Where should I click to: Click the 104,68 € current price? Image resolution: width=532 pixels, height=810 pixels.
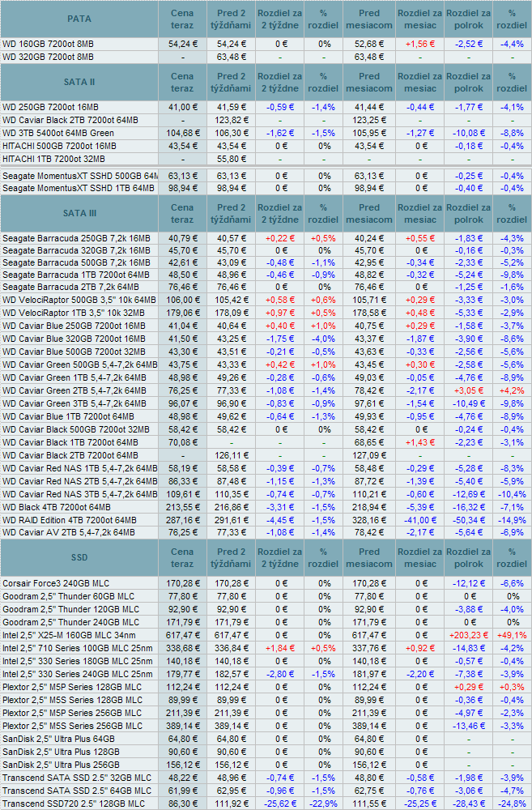click(182, 133)
